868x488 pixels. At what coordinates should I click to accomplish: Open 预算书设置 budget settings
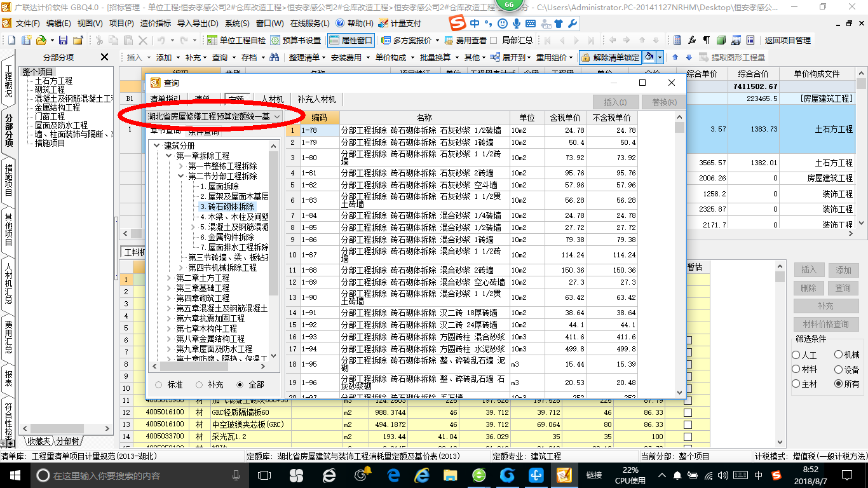click(295, 40)
